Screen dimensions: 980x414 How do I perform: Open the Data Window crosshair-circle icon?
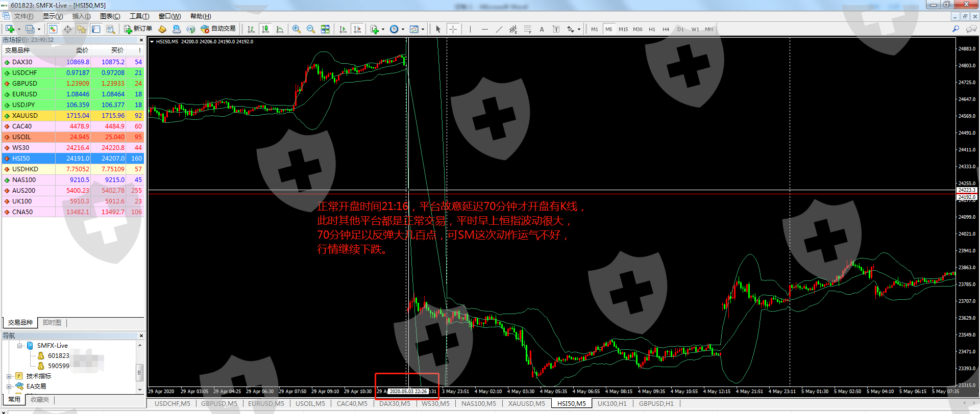[67, 29]
